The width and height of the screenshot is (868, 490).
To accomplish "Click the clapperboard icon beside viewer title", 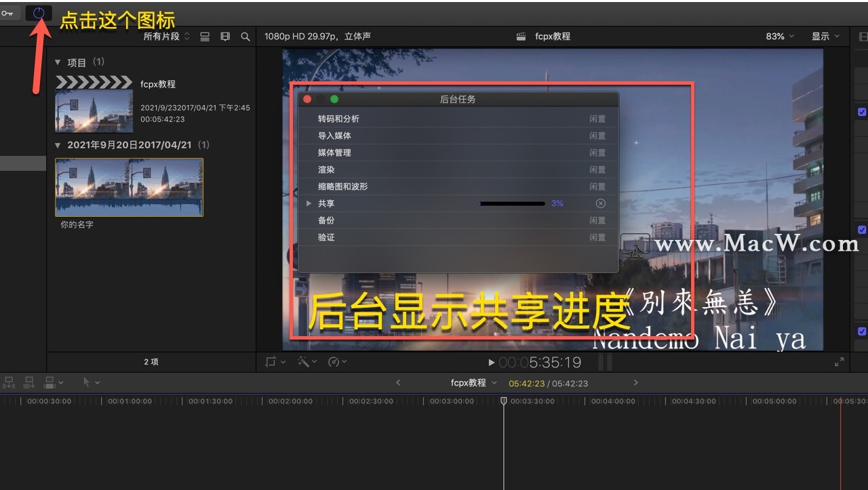I will pyautogui.click(x=521, y=37).
